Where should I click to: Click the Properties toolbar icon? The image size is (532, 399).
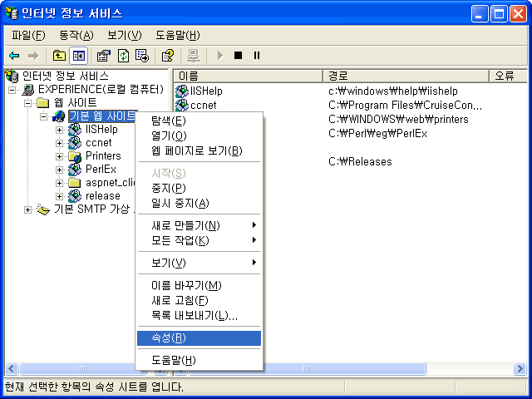pyautogui.click(x=104, y=56)
